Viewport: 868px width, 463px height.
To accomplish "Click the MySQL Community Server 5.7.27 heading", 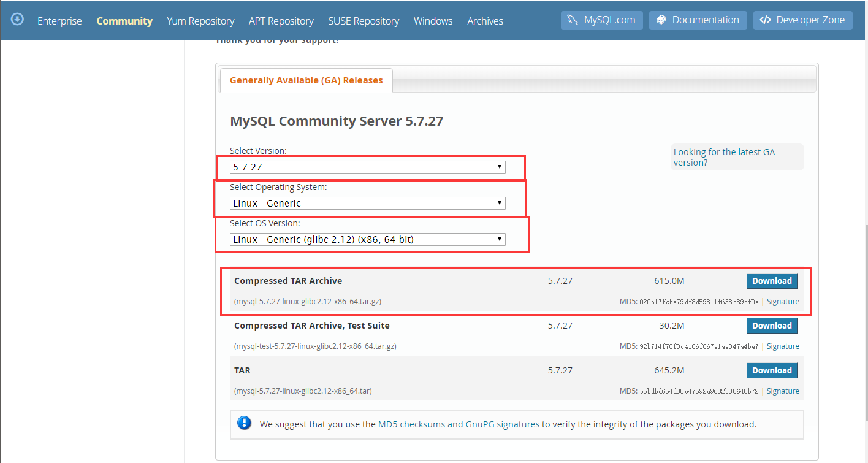I will 337,121.
